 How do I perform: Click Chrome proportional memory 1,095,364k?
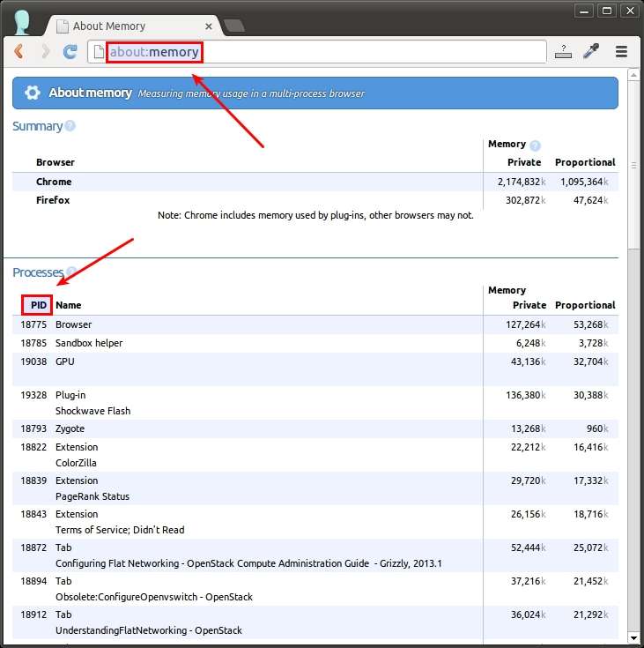coord(584,182)
